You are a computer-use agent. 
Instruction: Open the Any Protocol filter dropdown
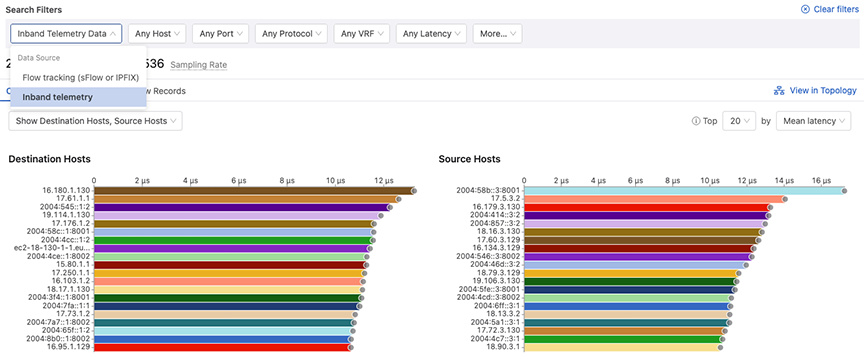click(291, 34)
